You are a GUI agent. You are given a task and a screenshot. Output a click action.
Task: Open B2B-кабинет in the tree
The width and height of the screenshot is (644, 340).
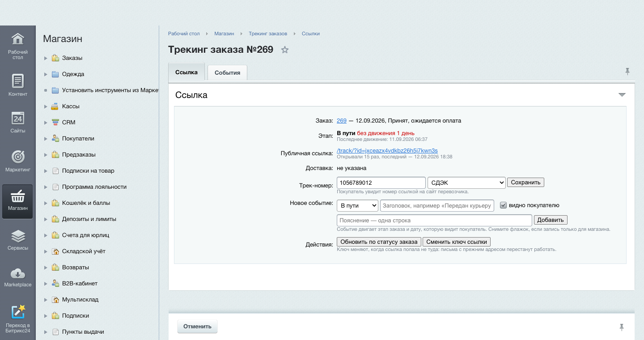[80, 284]
